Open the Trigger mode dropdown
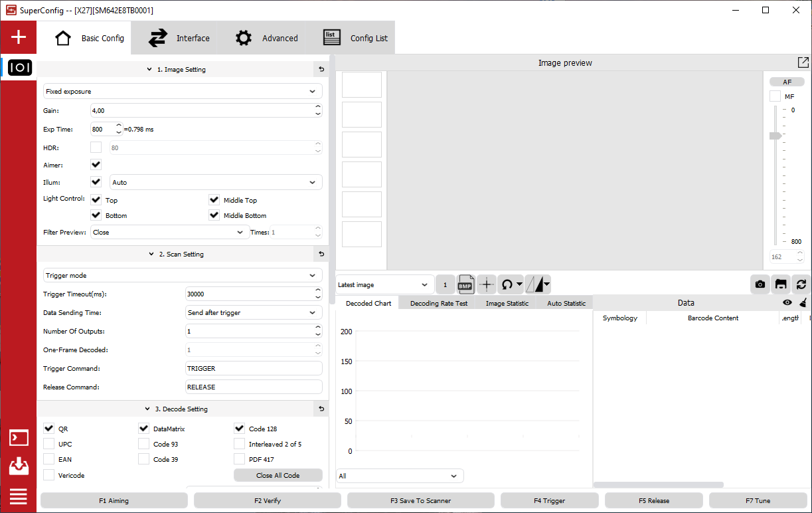Viewport: 812px width, 513px height. pyautogui.click(x=183, y=275)
